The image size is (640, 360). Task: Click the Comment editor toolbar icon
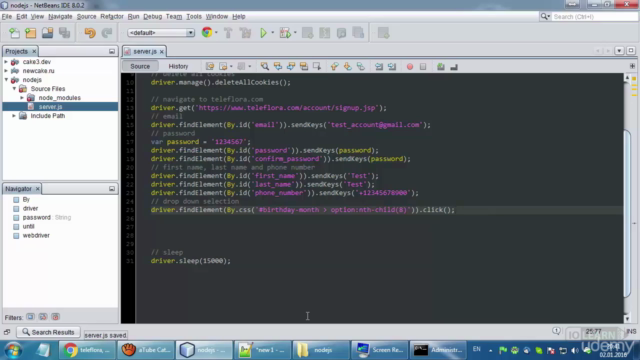point(441,67)
